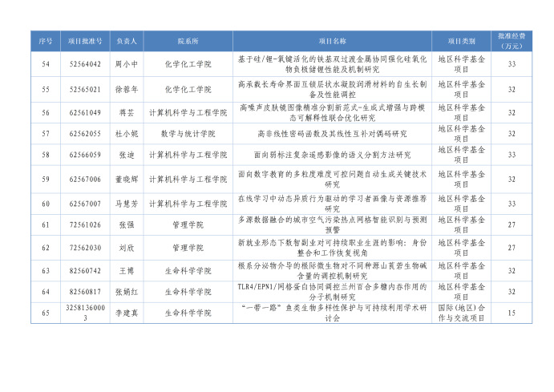Click the name 周小中 in row 54
554x392 pixels.
pyautogui.click(x=127, y=64)
